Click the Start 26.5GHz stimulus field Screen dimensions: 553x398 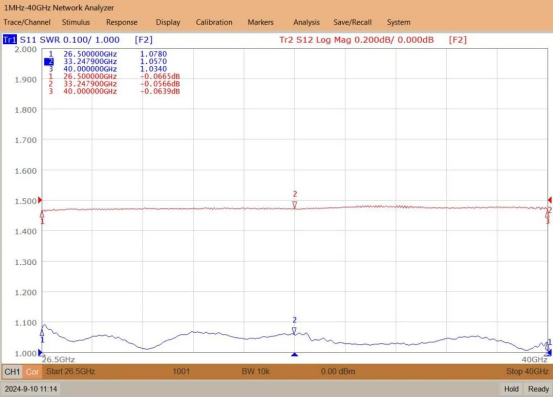pos(71,371)
